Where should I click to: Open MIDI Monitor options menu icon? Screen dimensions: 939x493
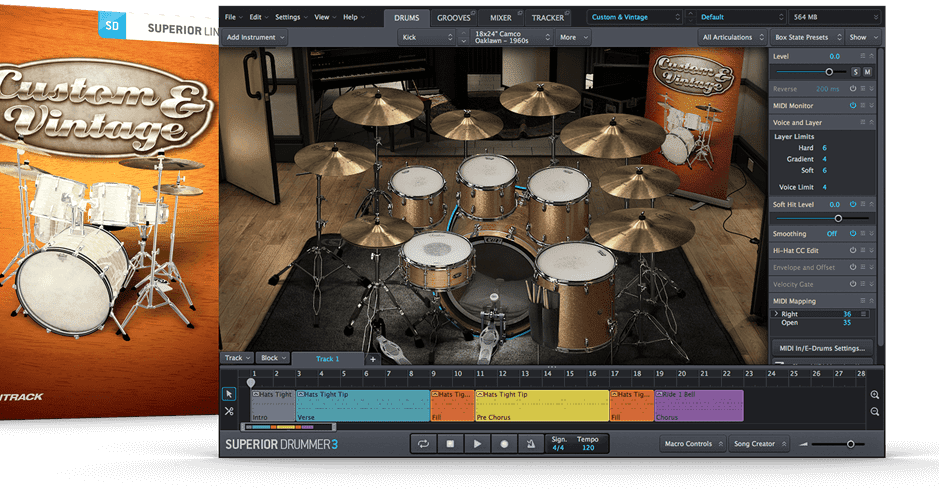[x=863, y=105]
